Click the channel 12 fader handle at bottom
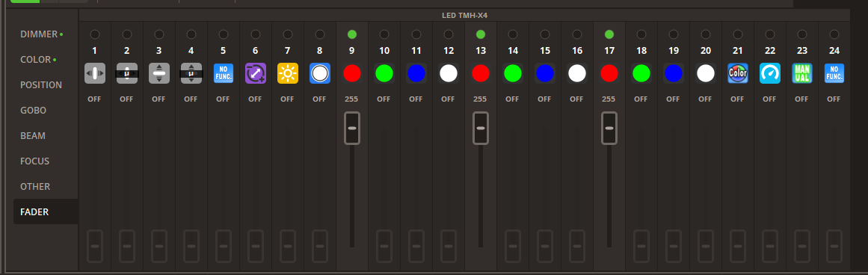Screen dimensions: 868x275 (448, 246)
